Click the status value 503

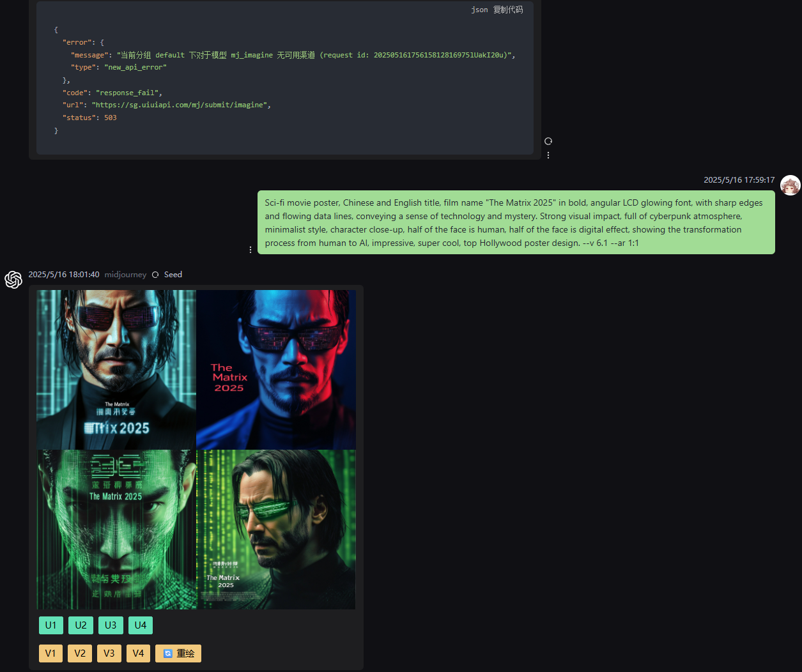click(111, 118)
